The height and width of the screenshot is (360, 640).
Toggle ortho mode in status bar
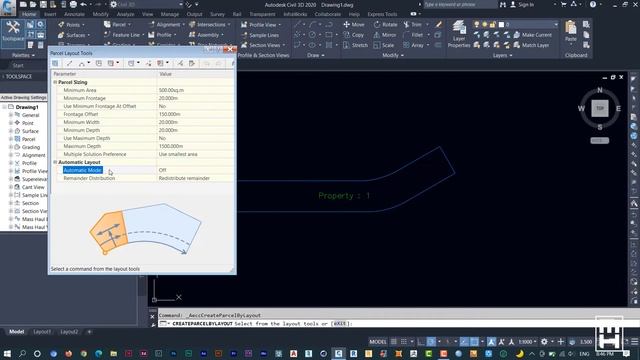click(421, 342)
